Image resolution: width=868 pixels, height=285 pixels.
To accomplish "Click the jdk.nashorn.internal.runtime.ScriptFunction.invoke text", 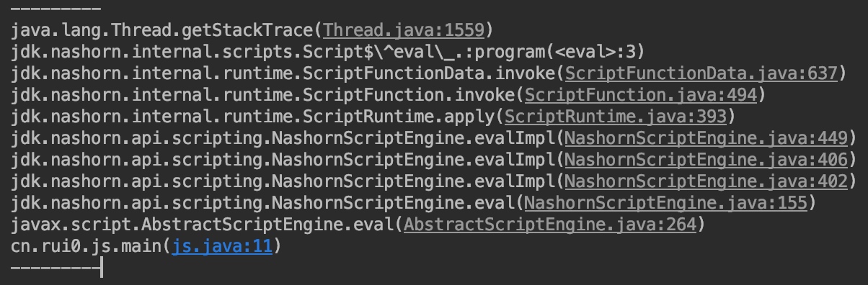I will pos(263,95).
